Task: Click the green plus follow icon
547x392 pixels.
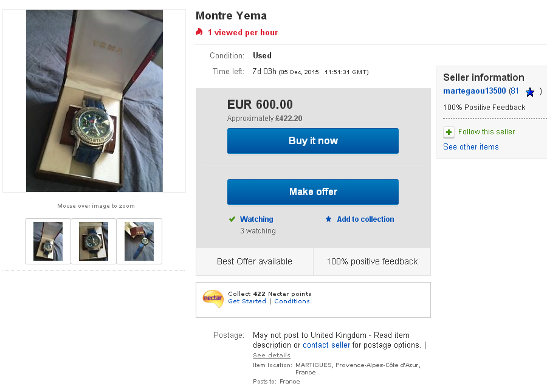Action: click(449, 132)
